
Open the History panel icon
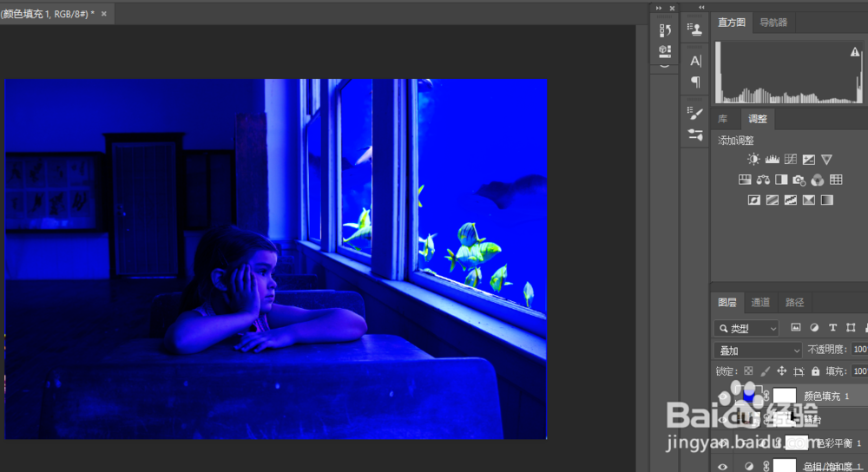665,30
